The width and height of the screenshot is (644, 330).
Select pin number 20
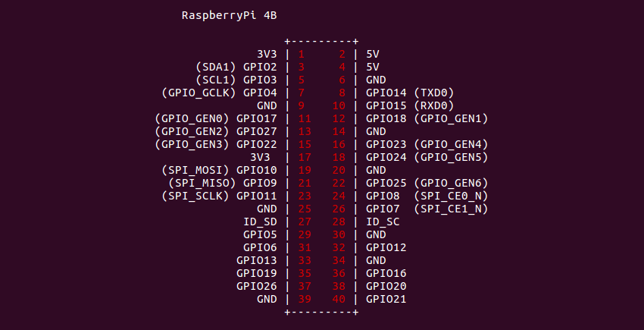[339, 171]
